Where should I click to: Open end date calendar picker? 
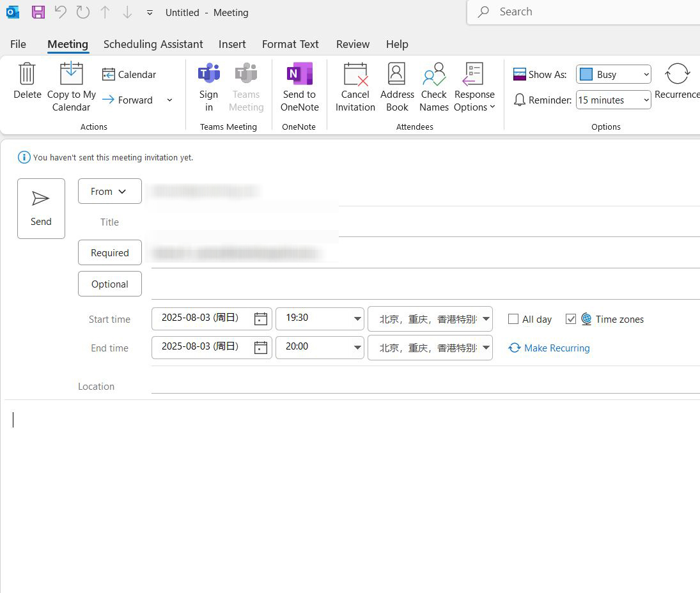click(261, 347)
